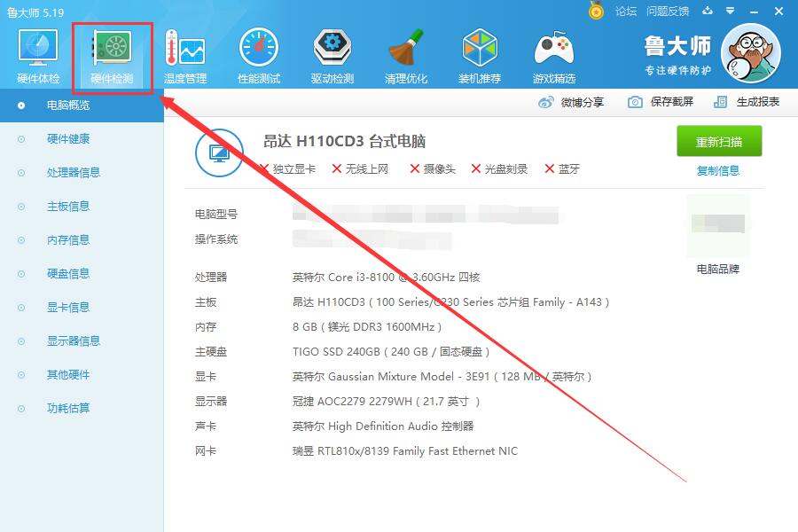Click the medal achievement icon in title bar
Screen dimensions: 798x532
click(x=596, y=11)
